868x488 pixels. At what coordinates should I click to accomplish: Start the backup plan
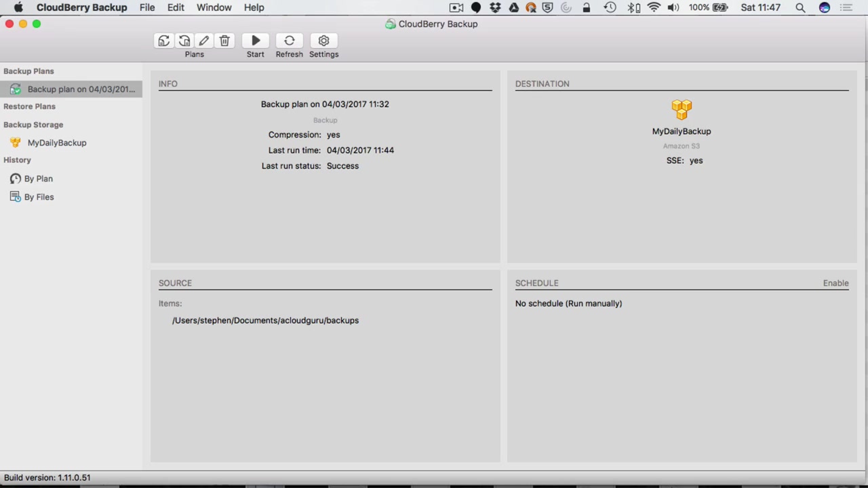tap(256, 41)
